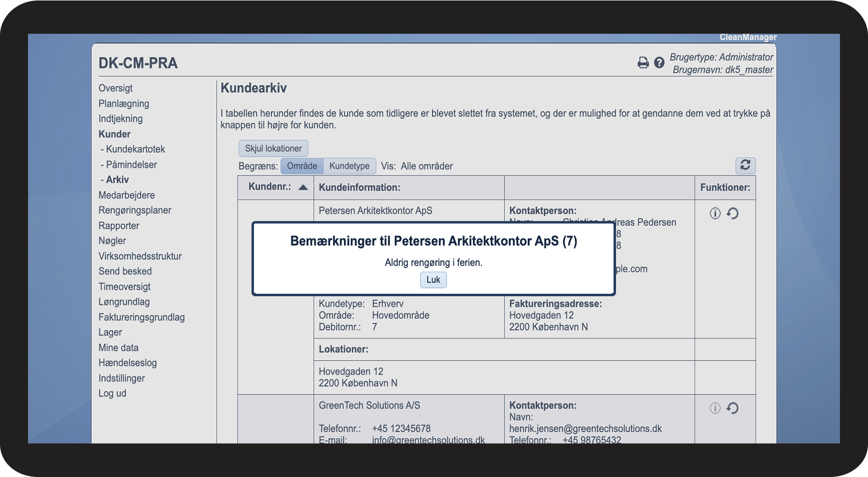The height and width of the screenshot is (477, 868).
Task: Click the refresh icon above the table
Action: click(745, 165)
